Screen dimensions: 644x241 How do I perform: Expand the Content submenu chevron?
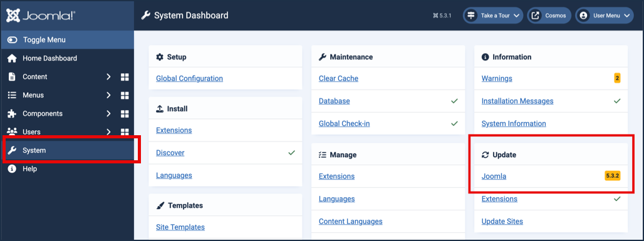pos(108,77)
